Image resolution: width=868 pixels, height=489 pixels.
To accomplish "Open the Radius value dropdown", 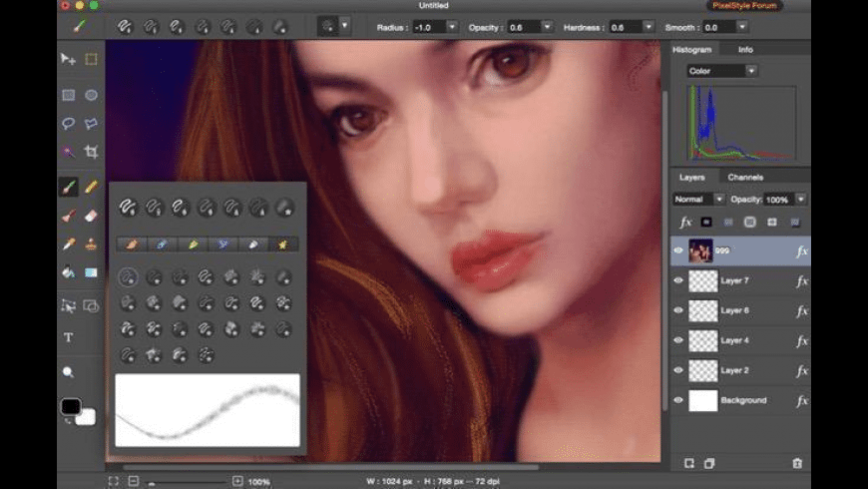I will pos(452,27).
